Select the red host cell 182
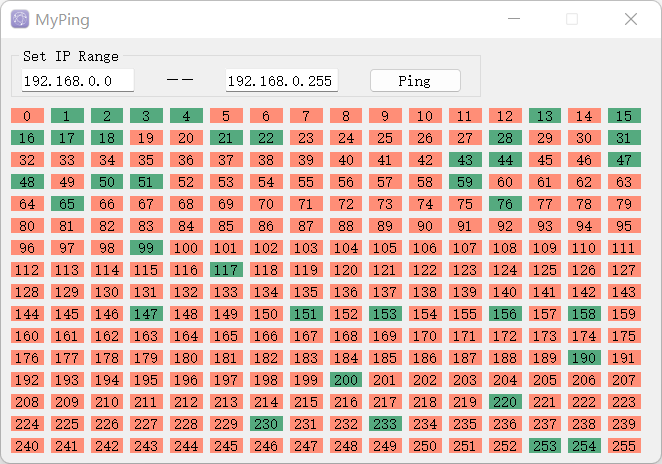 click(266, 358)
